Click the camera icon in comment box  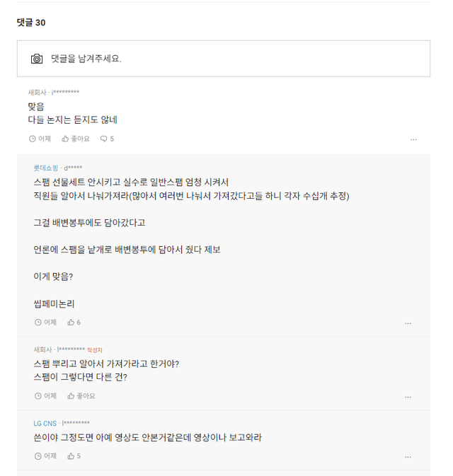37,59
